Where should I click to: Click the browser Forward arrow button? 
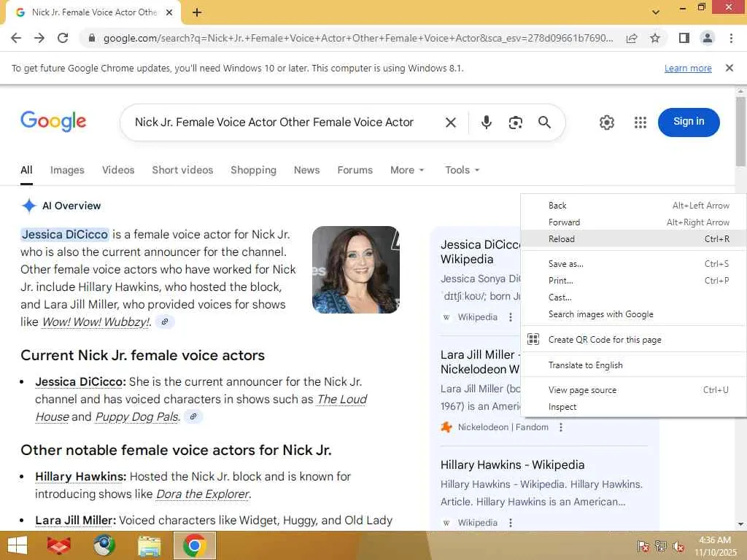[x=39, y=38]
